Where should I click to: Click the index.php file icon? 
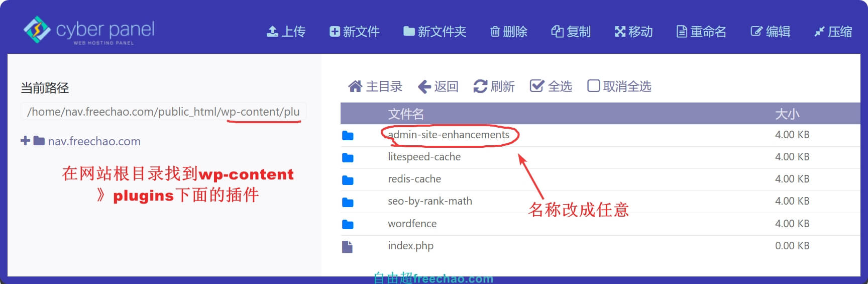pos(348,246)
